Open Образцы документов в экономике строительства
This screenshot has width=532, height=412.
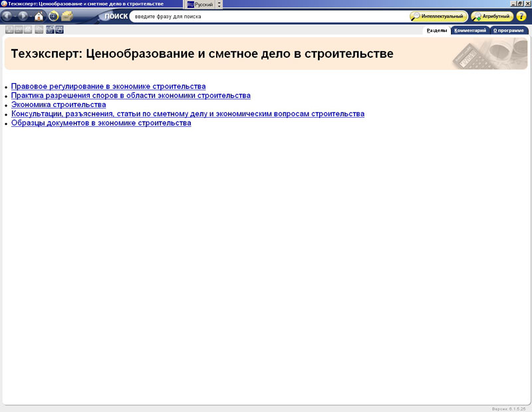[101, 123]
